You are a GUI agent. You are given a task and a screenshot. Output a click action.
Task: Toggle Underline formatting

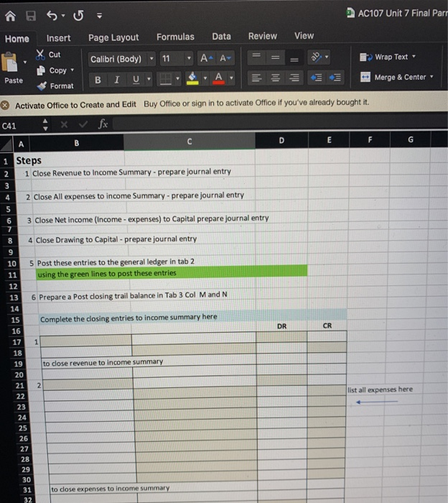[x=136, y=79]
